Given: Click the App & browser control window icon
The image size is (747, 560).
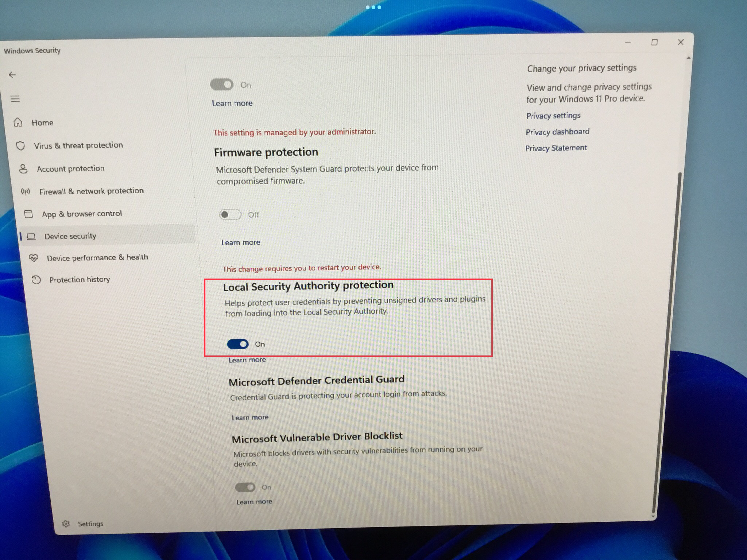Looking at the screenshot, I should [28, 214].
